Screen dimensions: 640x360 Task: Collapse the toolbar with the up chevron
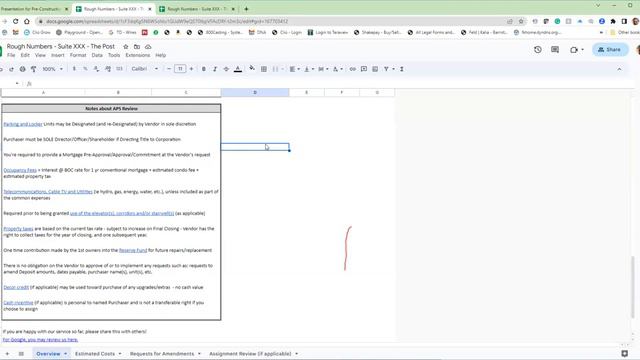[x=619, y=69]
